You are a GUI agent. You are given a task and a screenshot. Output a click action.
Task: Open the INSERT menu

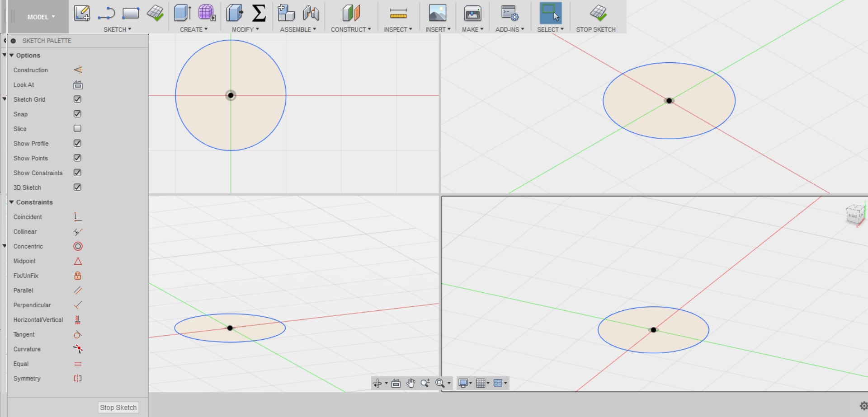[438, 29]
